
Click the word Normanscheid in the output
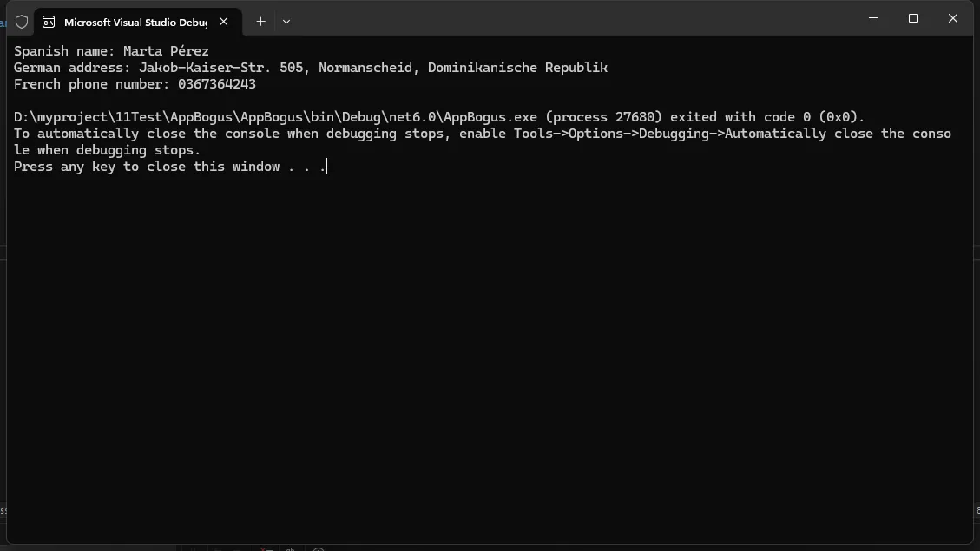point(365,68)
